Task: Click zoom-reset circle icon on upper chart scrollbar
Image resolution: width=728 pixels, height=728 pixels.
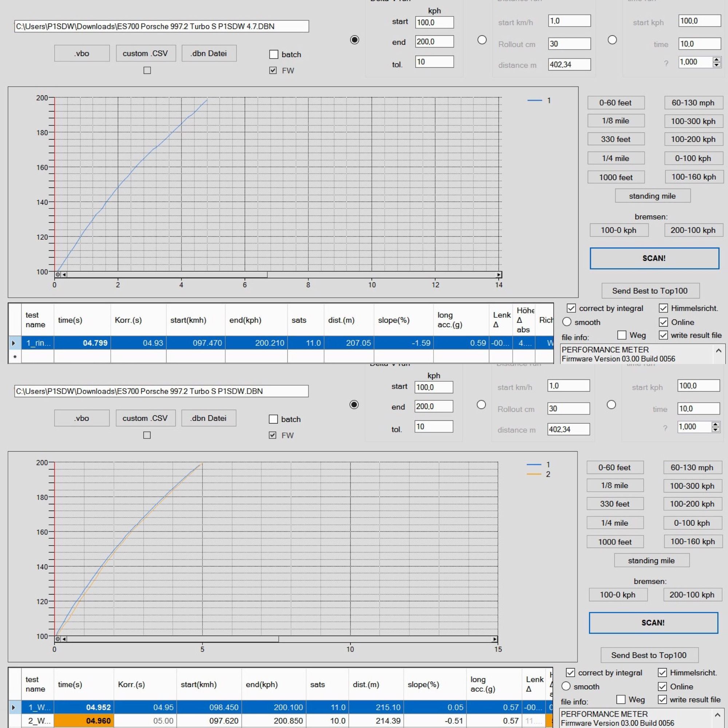Action: (58, 275)
